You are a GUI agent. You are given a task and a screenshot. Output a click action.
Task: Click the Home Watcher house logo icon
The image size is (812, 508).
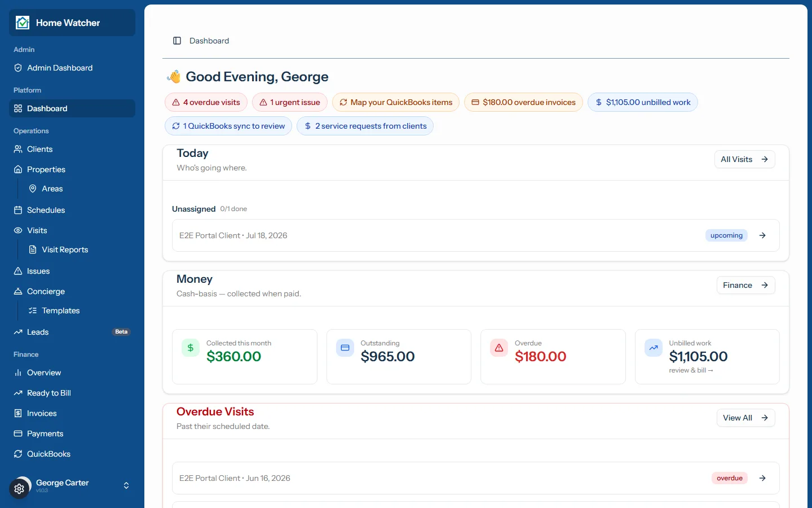pos(23,23)
